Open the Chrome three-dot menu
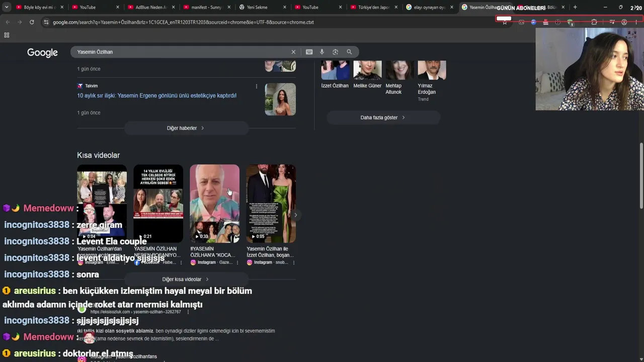Viewport: 644px width, 362px height. click(636, 22)
